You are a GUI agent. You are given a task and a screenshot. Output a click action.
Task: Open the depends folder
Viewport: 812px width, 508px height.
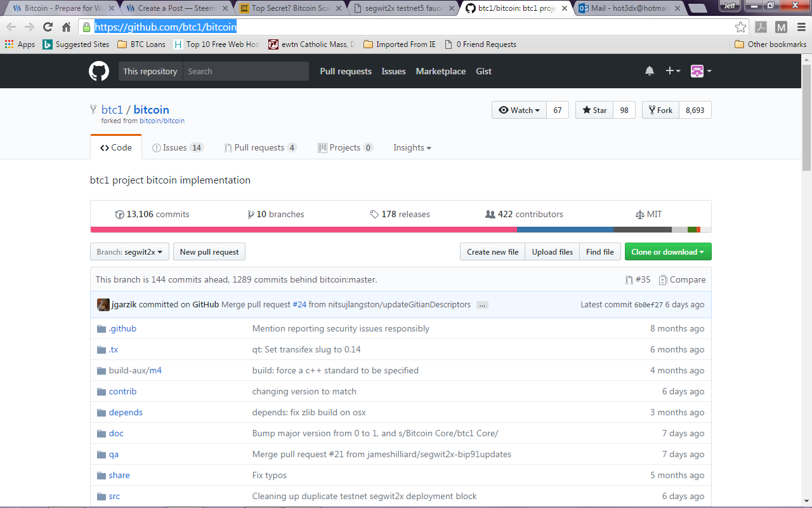(x=126, y=412)
